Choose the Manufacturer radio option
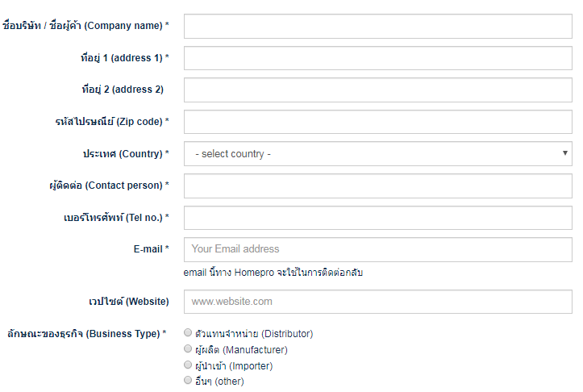The image size is (583, 392). pyautogui.click(x=188, y=348)
